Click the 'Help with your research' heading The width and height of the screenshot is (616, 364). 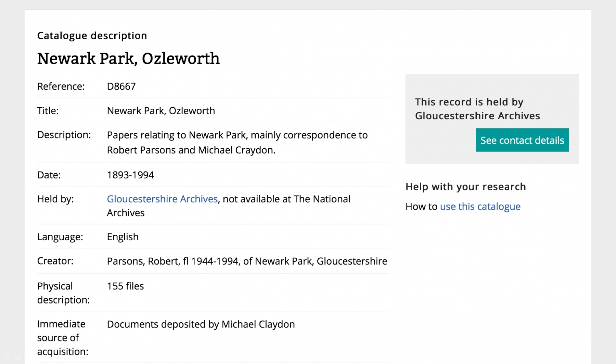tap(465, 187)
